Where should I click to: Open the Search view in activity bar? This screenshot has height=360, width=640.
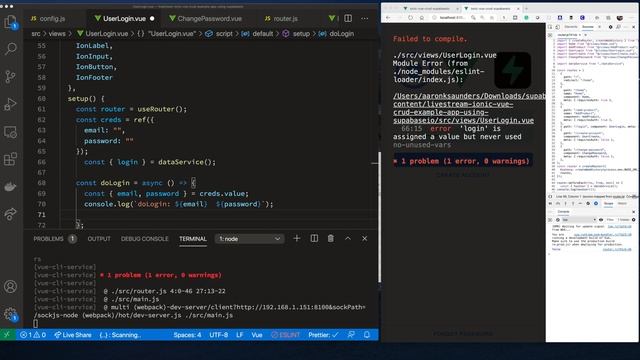[10, 49]
